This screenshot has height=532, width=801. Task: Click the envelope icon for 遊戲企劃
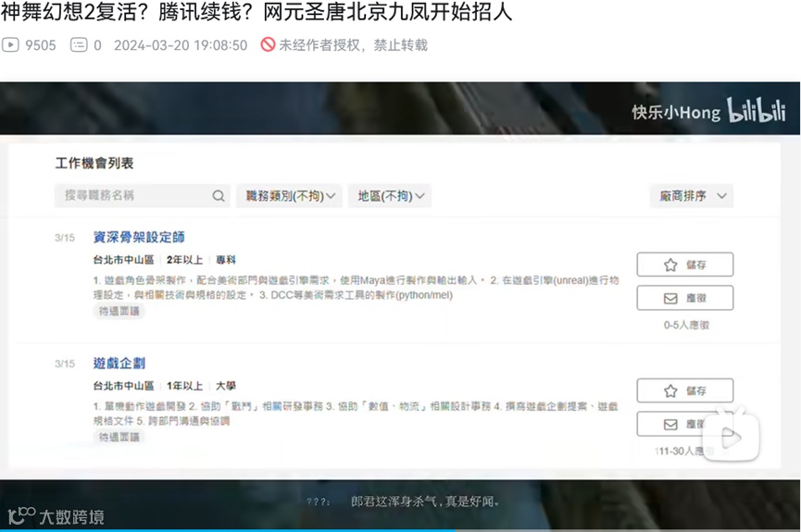tap(670, 425)
